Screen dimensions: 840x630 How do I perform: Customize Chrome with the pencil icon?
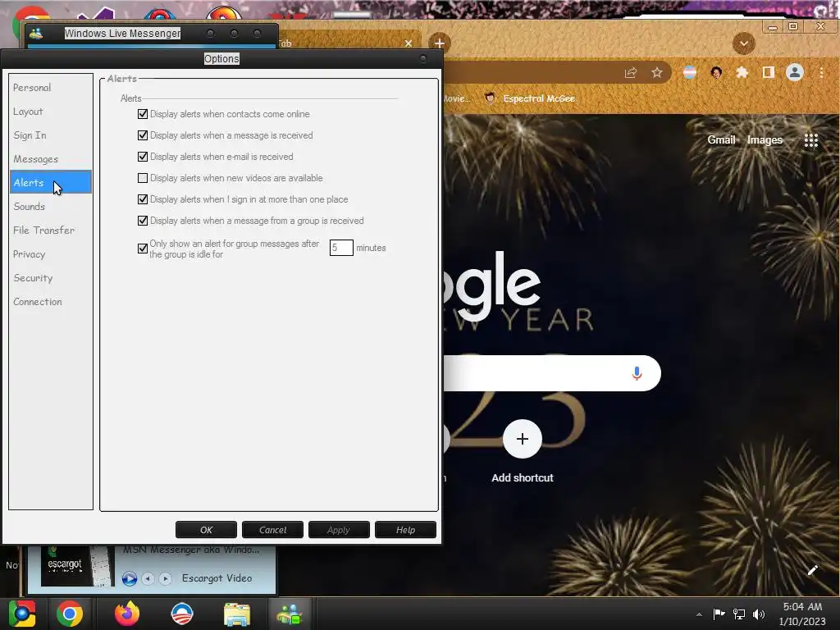click(x=812, y=570)
